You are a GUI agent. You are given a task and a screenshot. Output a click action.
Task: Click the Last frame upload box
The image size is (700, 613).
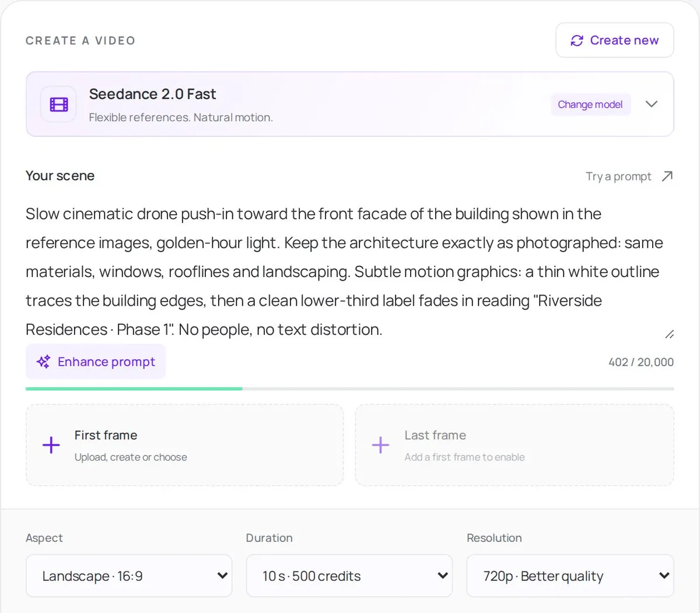tap(514, 445)
